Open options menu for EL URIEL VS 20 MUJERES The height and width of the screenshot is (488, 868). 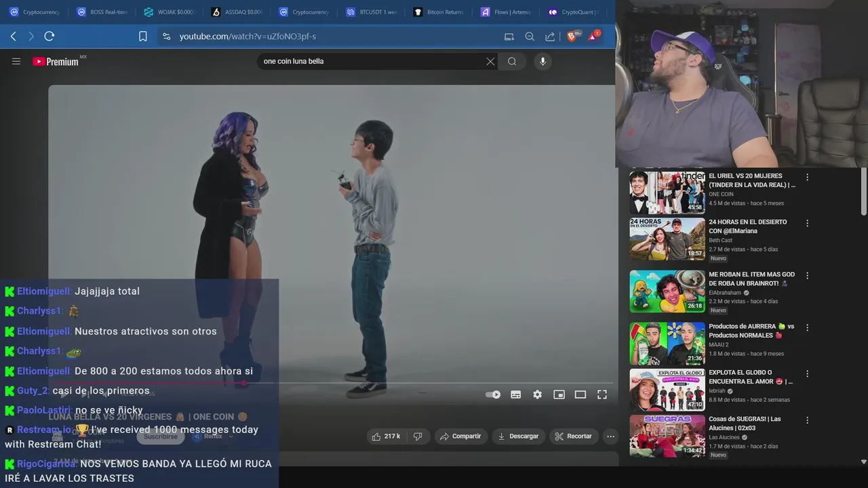pos(807,177)
